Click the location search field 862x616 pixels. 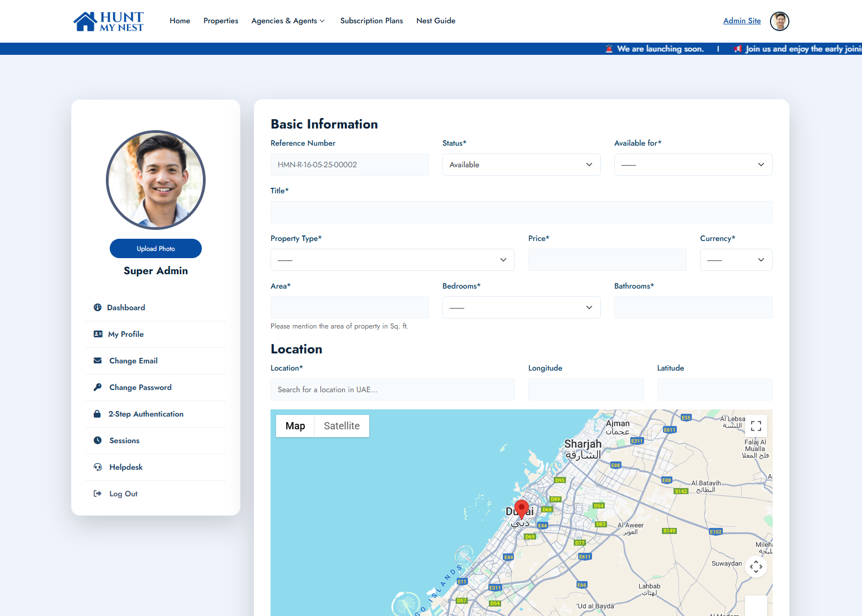click(x=392, y=389)
